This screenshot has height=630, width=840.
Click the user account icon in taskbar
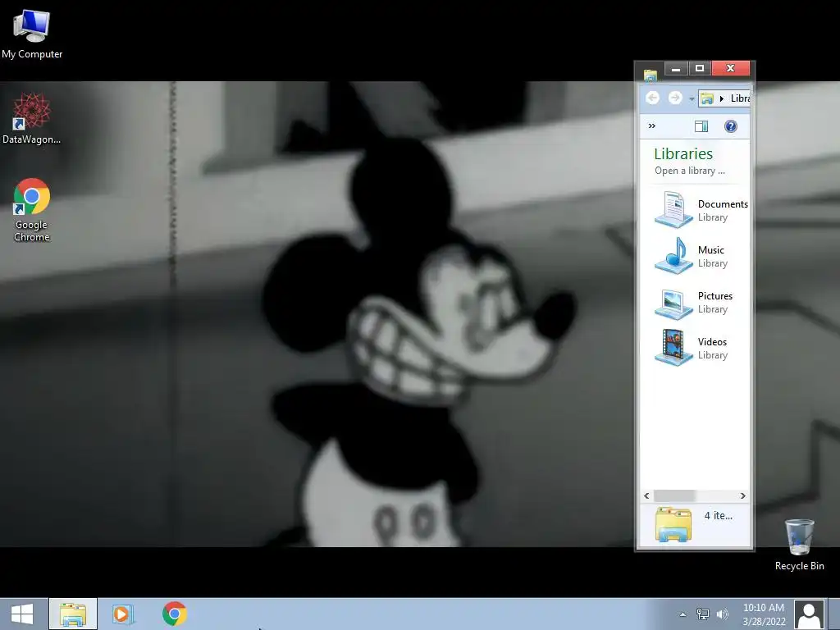point(809,614)
